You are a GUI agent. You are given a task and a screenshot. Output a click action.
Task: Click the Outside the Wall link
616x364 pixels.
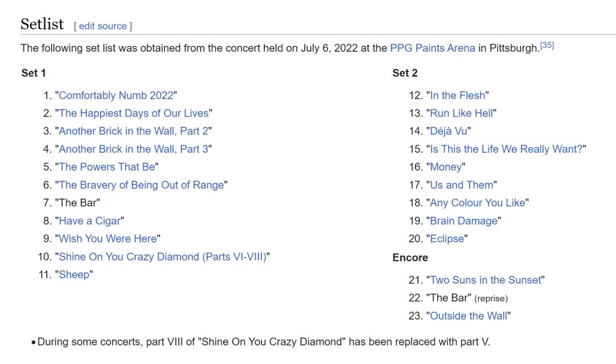pos(468,316)
